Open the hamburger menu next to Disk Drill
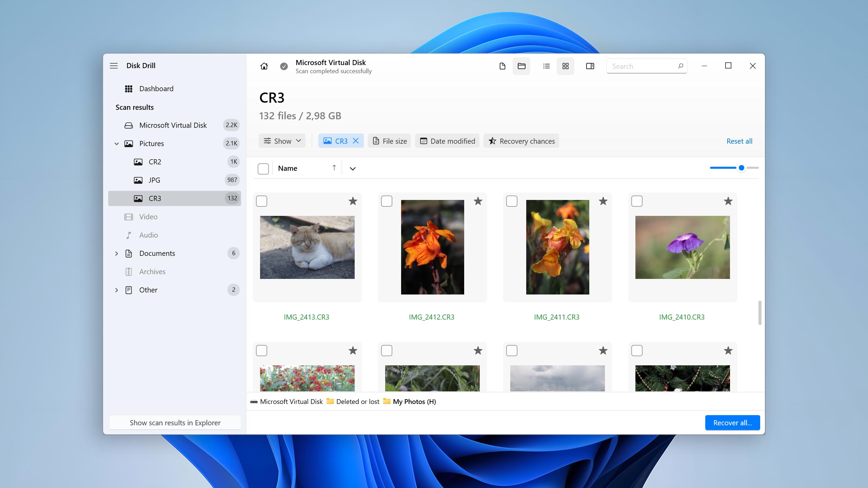Image resolution: width=868 pixels, height=488 pixels. click(x=114, y=66)
